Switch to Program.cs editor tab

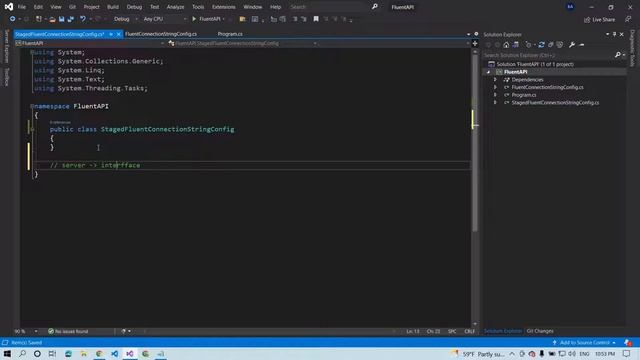[230, 34]
